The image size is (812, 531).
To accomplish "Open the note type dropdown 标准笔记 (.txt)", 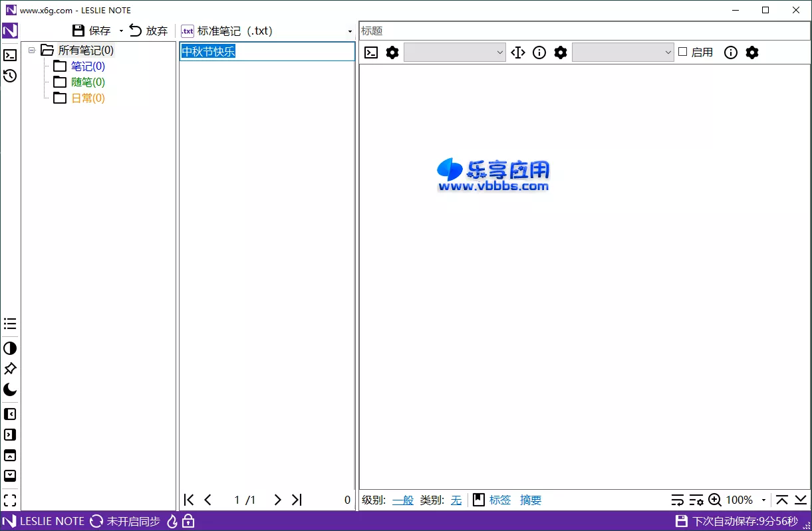I will [350, 31].
